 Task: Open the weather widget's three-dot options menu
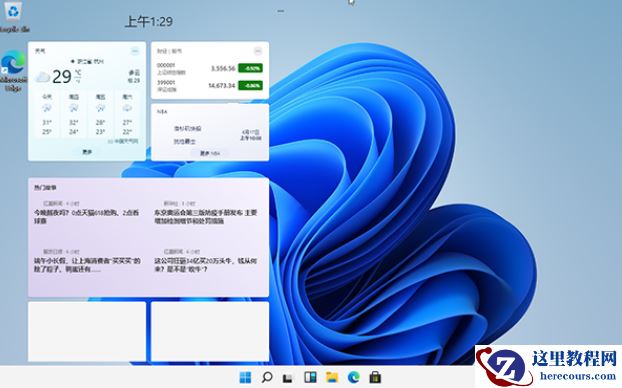135,51
